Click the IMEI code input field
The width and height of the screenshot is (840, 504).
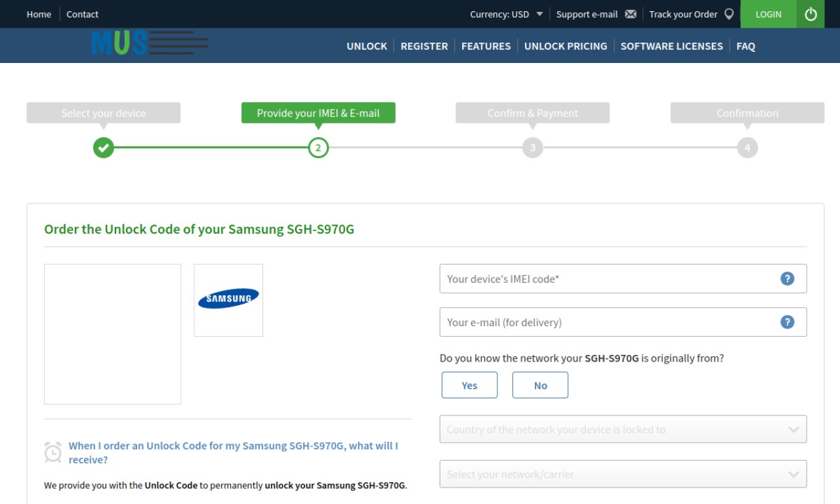(623, 279)
